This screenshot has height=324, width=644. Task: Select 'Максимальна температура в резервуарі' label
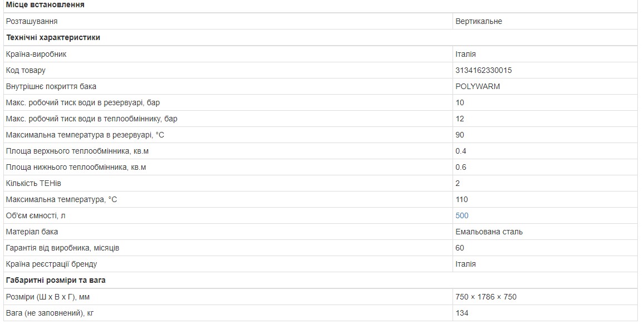pos(85,135)
